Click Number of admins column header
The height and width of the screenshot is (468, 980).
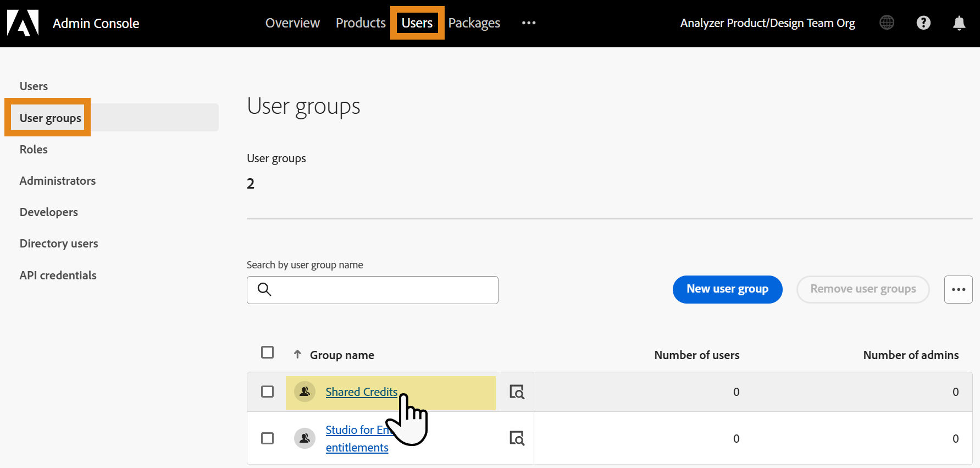[911, 355]
